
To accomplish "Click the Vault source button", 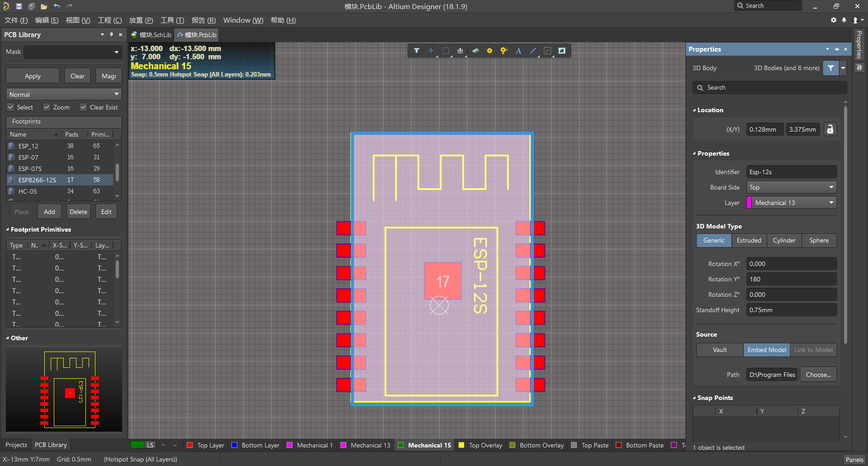I will (x=720, y=350).
